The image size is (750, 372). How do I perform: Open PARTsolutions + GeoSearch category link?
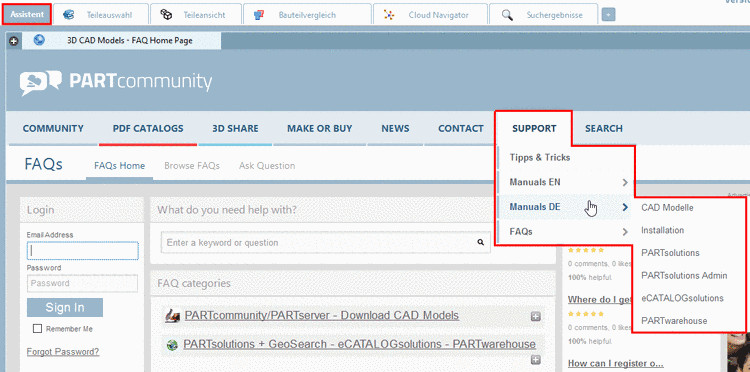click(359, 344)
